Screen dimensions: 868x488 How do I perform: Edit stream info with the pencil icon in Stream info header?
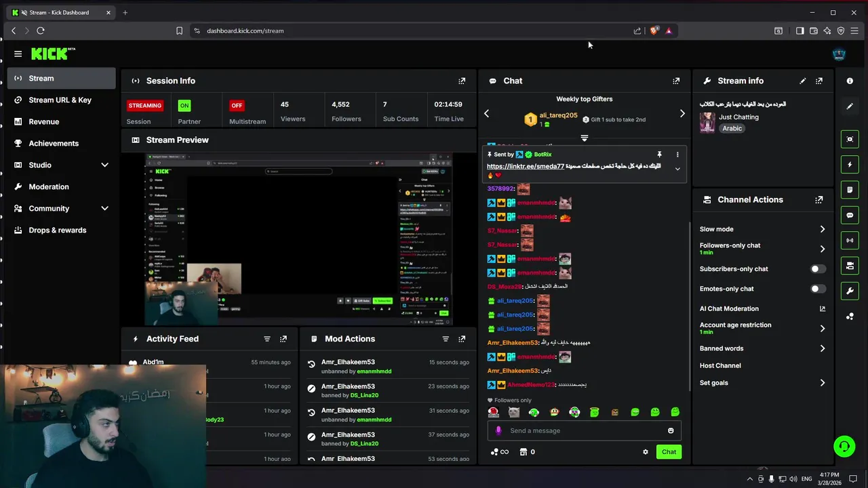[x=803, y=81]
